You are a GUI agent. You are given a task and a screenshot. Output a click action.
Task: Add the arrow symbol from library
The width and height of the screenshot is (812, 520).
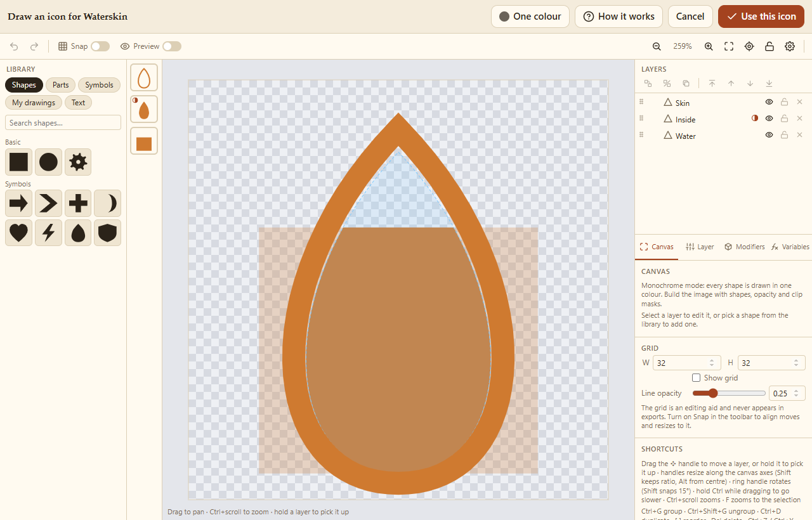click(x=18, y=204)
